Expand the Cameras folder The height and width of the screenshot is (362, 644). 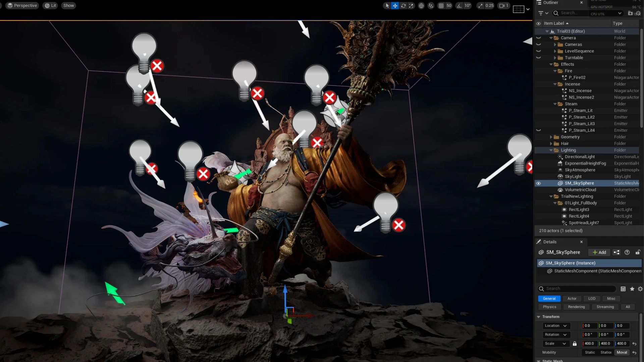tap(555, 45)
